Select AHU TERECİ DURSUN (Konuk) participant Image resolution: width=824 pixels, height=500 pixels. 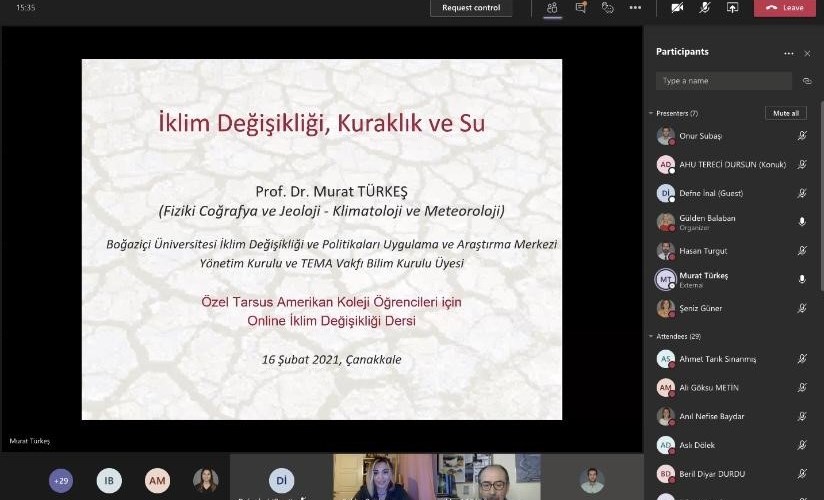pos(733,165)
